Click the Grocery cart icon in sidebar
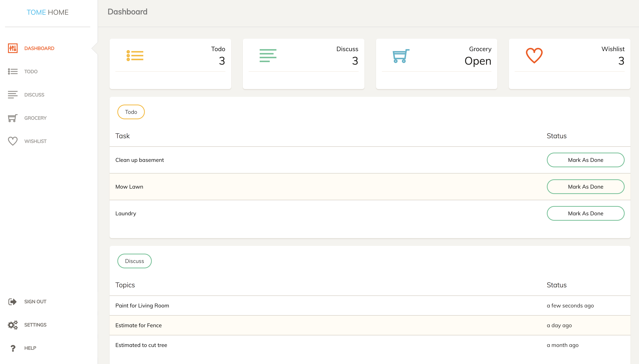 13,118
